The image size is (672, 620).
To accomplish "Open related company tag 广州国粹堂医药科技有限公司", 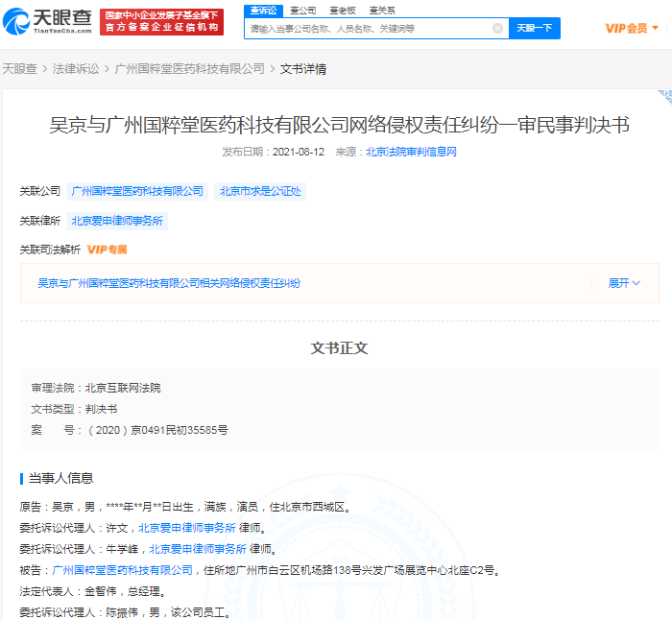I will pyautogui.click(x=137, y=191).
